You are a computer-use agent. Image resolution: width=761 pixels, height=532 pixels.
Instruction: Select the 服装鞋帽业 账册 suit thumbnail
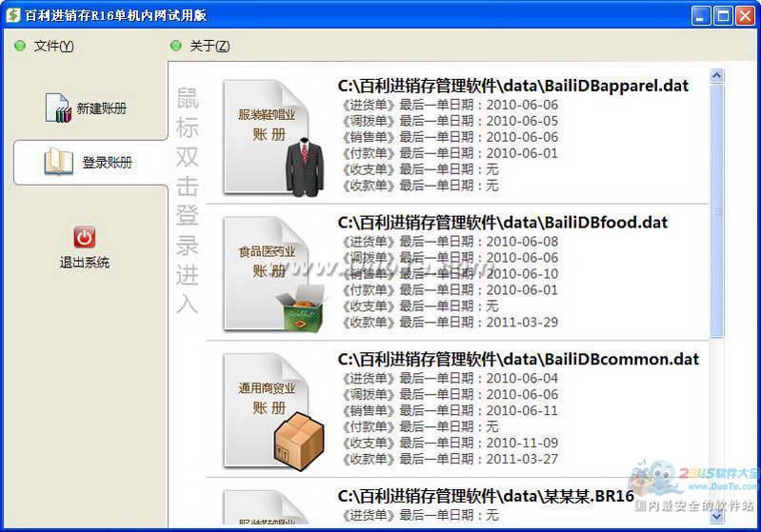point(272,138)
